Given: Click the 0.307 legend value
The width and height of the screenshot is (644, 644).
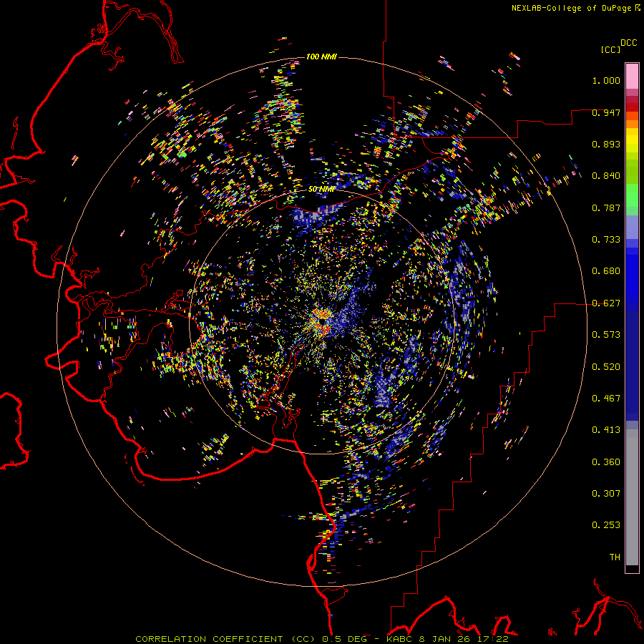Looking at the screenshot, I should tap(606, 494).
